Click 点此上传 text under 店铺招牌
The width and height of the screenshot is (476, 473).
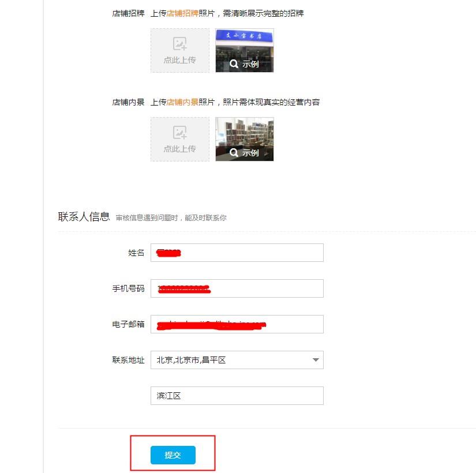tap(179, 60)
